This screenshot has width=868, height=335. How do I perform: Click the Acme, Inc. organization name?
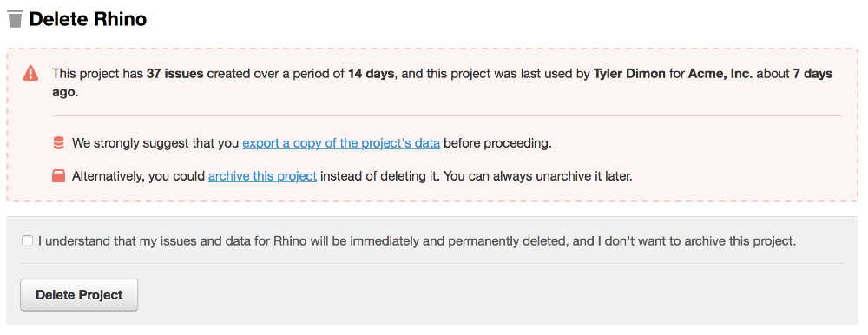tap(720, 74)
